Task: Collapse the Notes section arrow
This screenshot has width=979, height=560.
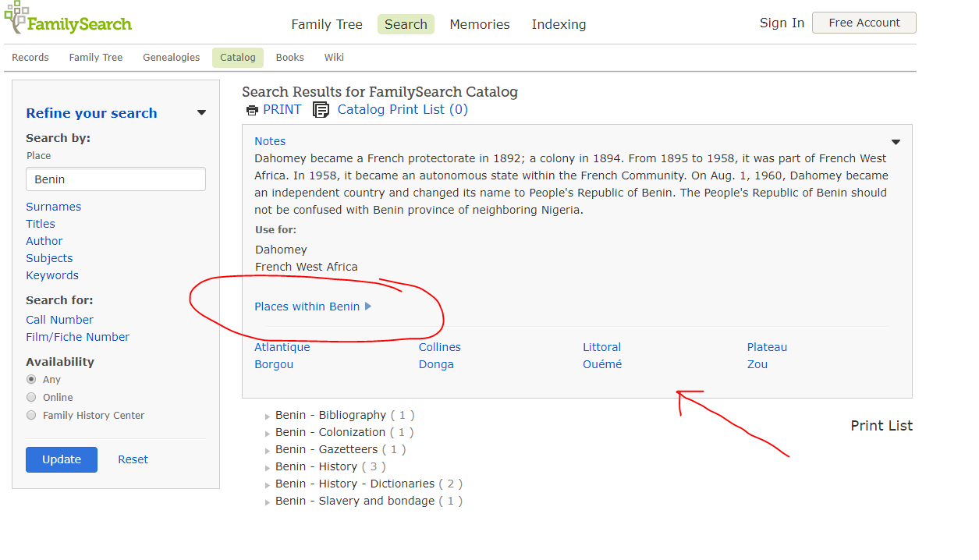Action: (896, 142)
